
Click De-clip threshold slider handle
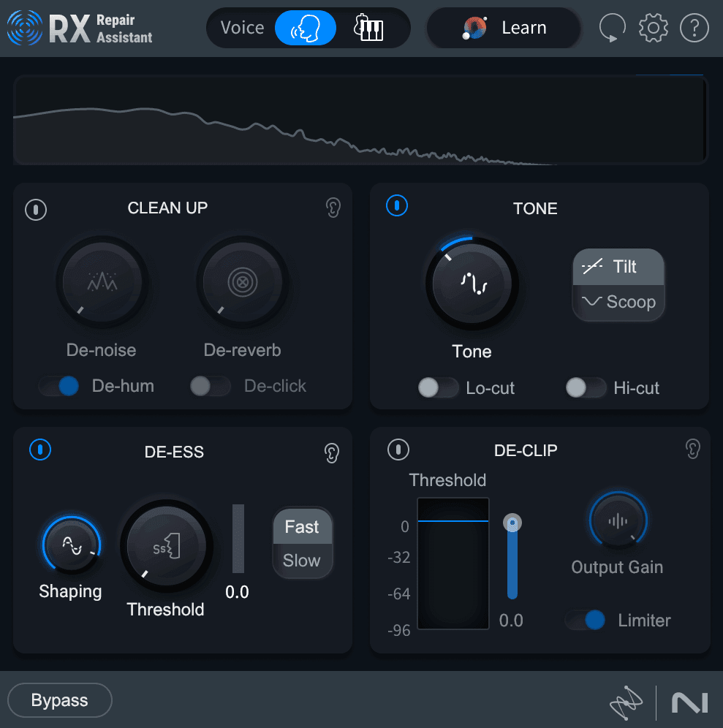512,523
